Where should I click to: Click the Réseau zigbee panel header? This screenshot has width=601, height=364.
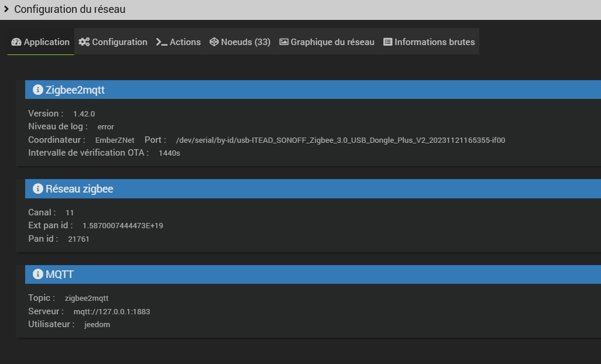[x=312, y=188]
